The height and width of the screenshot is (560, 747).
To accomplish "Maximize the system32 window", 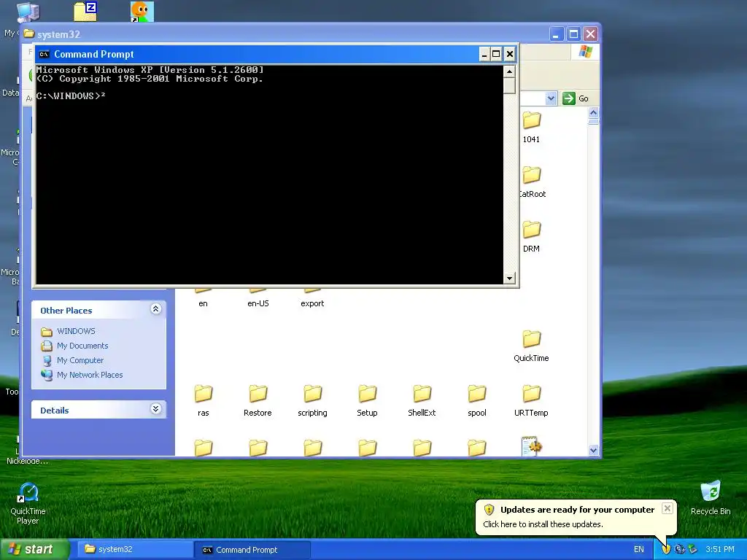I will point(573,34).
